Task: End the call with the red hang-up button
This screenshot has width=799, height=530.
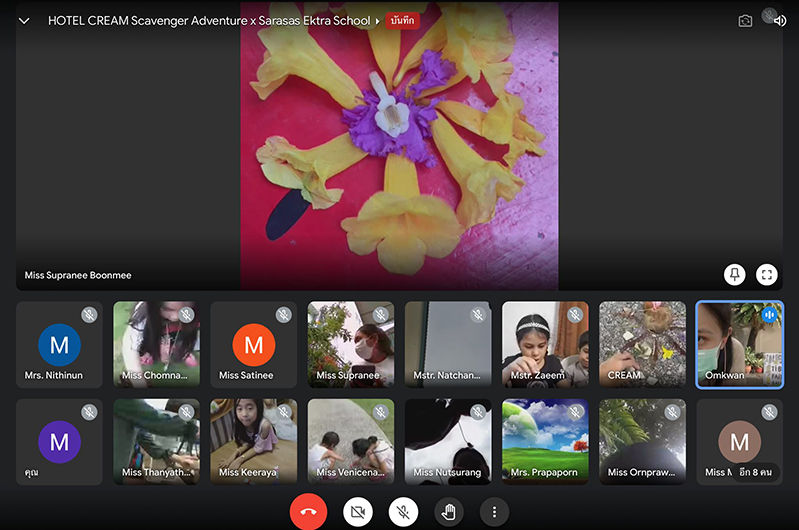Action: 308,512
